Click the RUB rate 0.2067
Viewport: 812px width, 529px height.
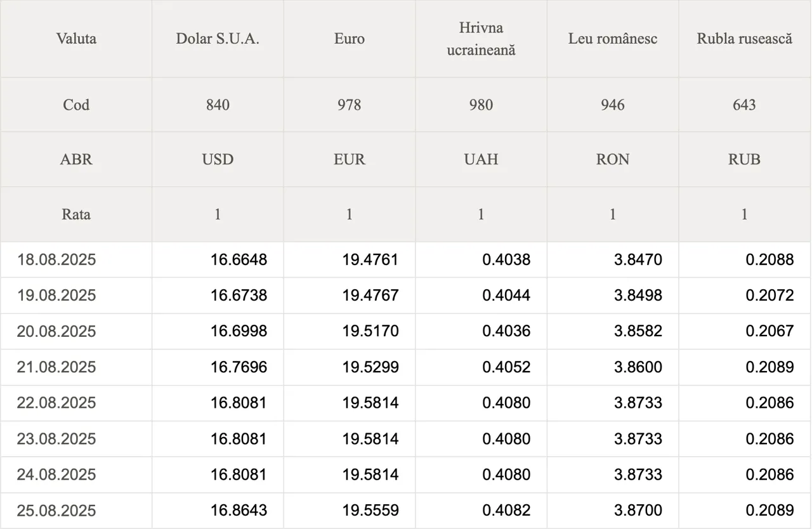pyautogui.click(x=769, y=331)
